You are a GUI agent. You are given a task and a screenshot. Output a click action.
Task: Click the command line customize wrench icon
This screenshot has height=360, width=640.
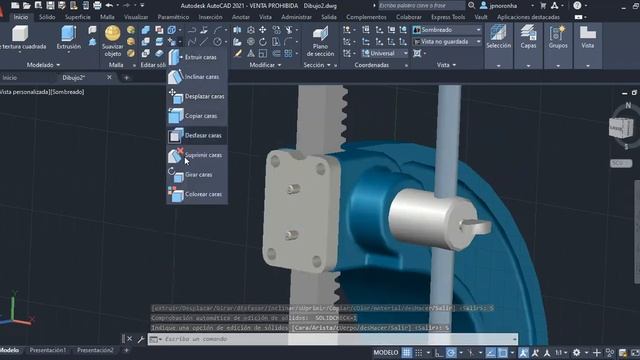point(141,339)
